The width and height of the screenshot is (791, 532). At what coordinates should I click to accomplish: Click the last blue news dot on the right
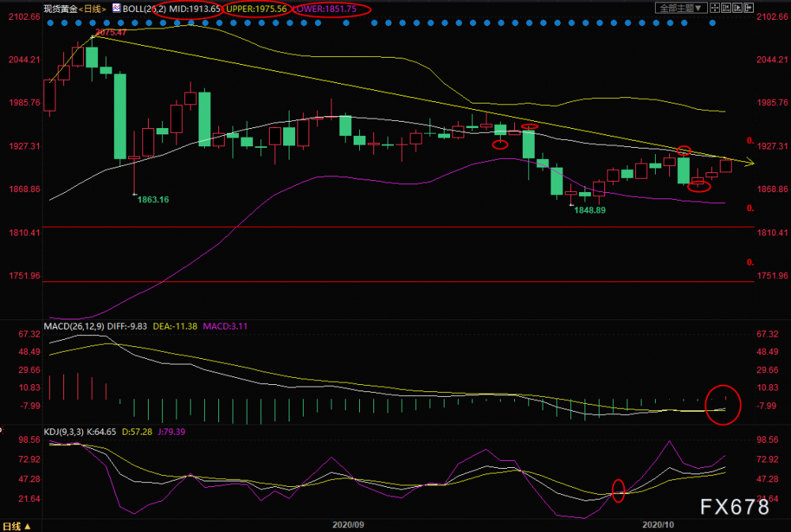tap(713, 23)
